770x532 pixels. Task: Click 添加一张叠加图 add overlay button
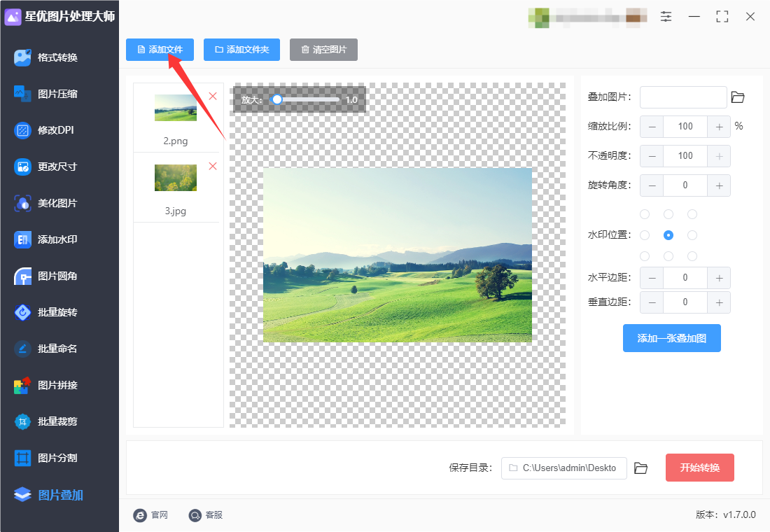coord(672,338)
